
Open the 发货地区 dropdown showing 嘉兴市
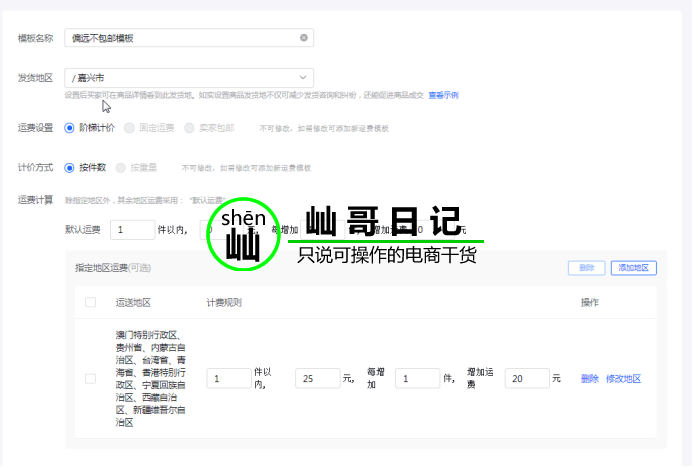point(189,78)
